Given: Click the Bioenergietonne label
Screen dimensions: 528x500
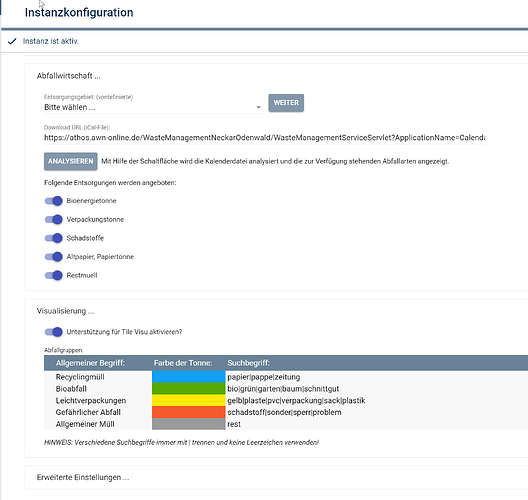Looking at the screenshot, I should [91, 201].
